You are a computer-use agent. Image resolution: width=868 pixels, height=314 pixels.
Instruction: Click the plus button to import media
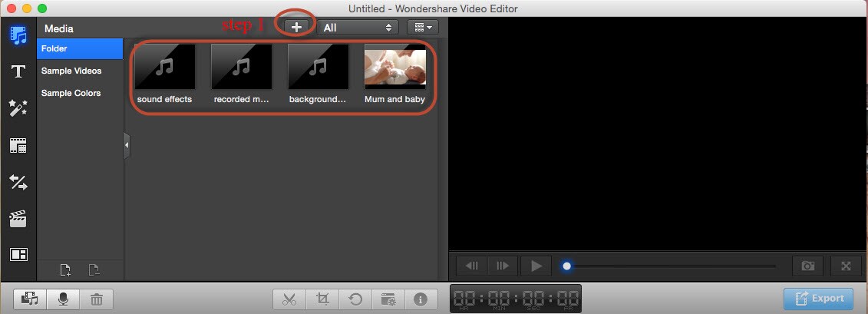click(x=297, y=27)
